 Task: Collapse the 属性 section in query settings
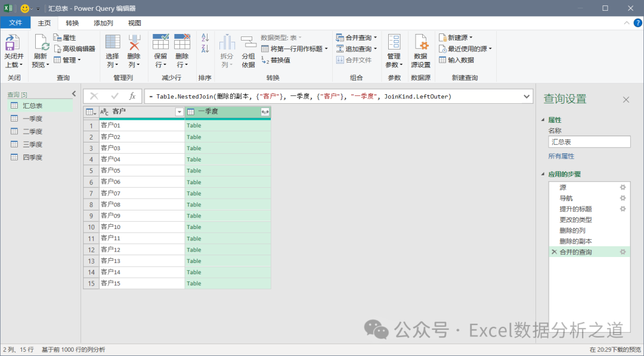(x=543, y=120)
